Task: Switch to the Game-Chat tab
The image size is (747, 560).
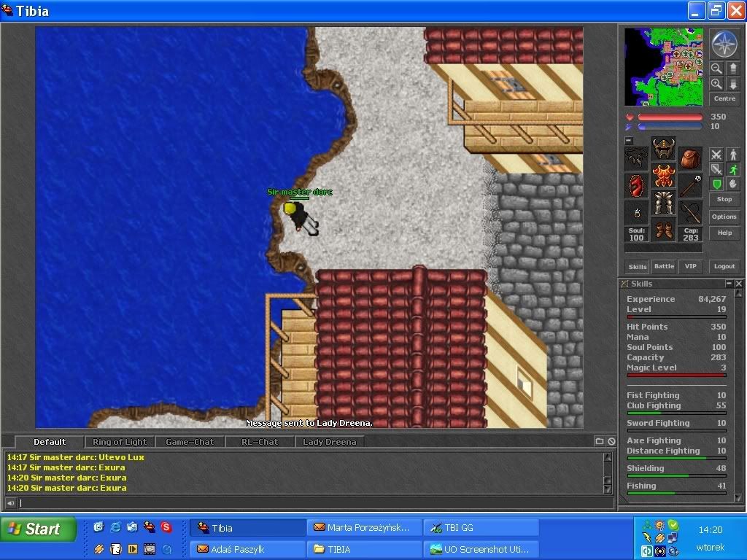Action: coord(190,442)
